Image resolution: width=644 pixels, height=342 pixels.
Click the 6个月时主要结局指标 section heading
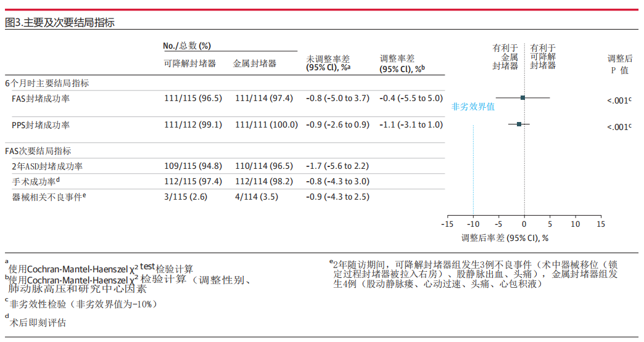(x=47, y=83)
